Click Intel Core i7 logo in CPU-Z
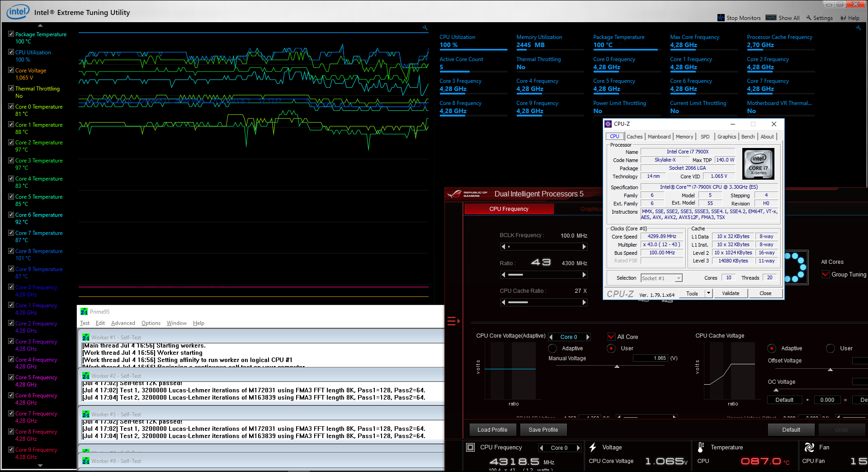Screen dimensions: 868x472 (x=759, y=164)
